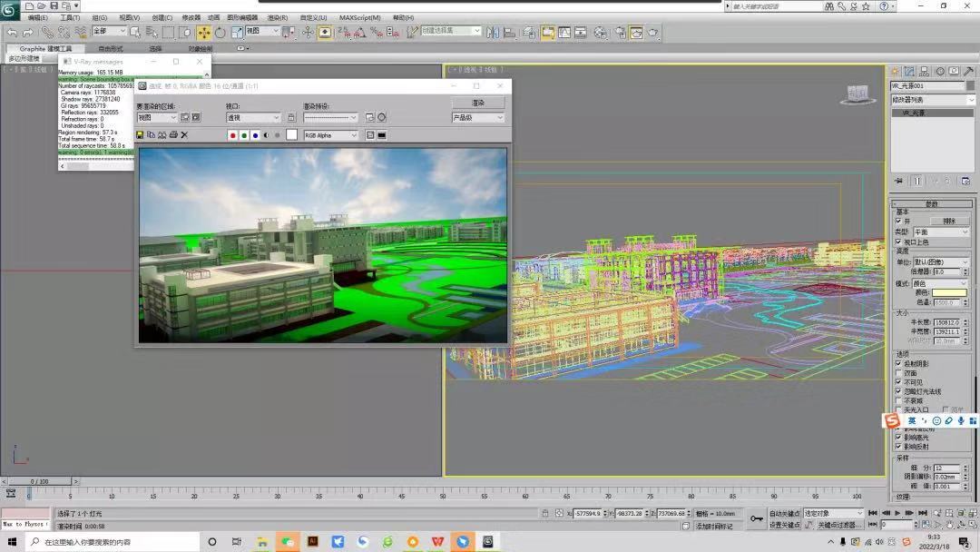Open the RGB Alpha channel dropdown
The image size is (980, 552).
[330, 135]
